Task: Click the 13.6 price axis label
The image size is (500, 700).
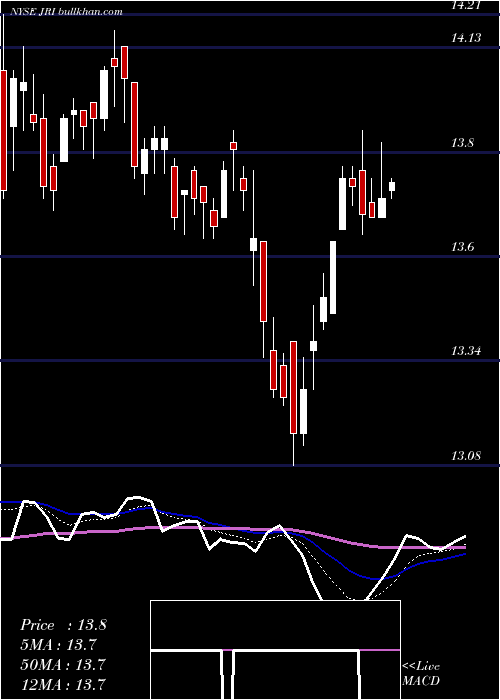Action: coord(462,247)
